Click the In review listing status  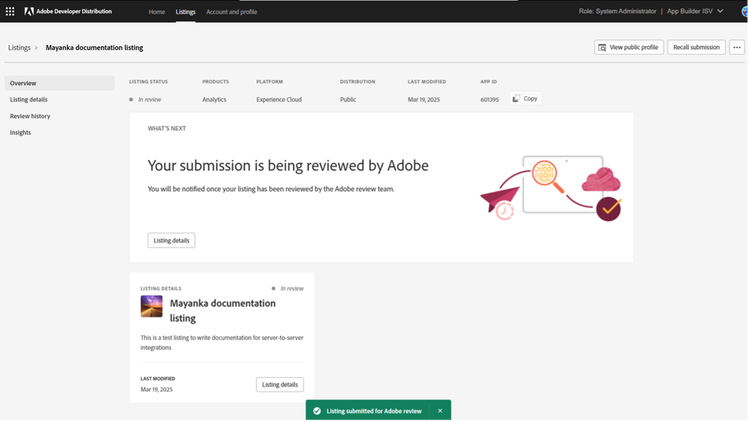click(x=145, y=100)
